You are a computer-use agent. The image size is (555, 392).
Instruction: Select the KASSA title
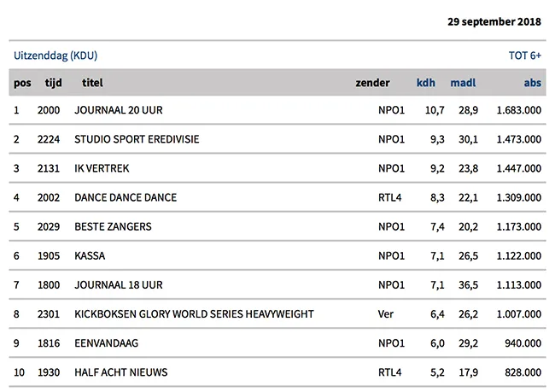pos(90,255)
